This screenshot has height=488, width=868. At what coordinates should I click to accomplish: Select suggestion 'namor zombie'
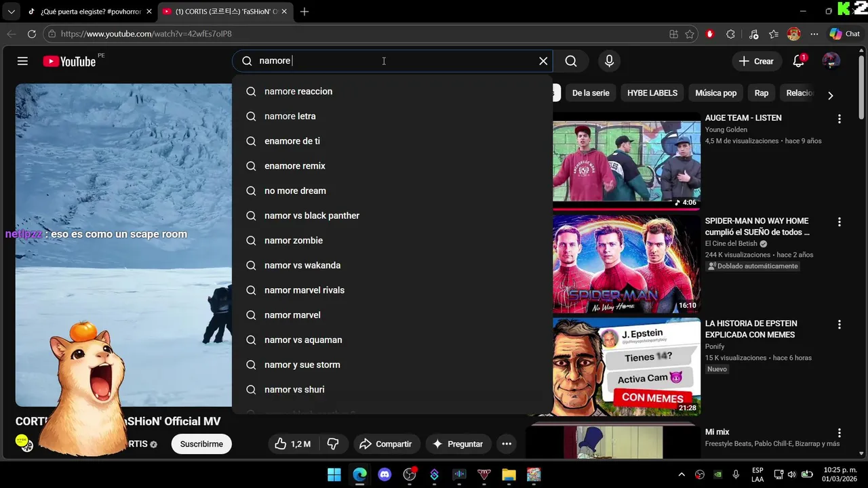coord(392,241)
